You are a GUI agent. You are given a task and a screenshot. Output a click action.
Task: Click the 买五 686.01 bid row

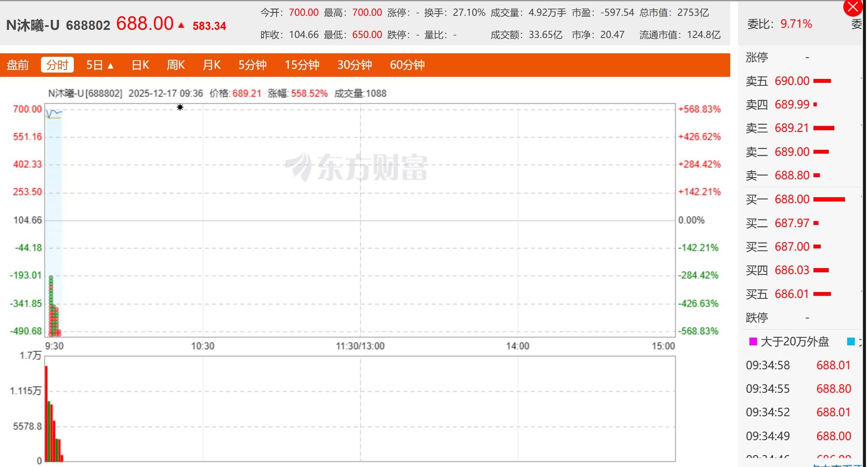click(x=792, y=294)
